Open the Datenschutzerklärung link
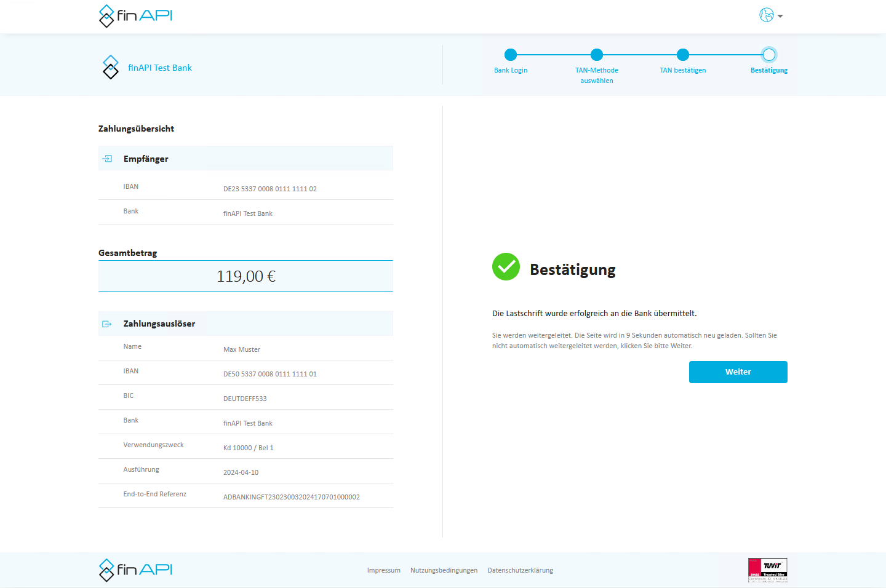 click(x=521, y=570)
